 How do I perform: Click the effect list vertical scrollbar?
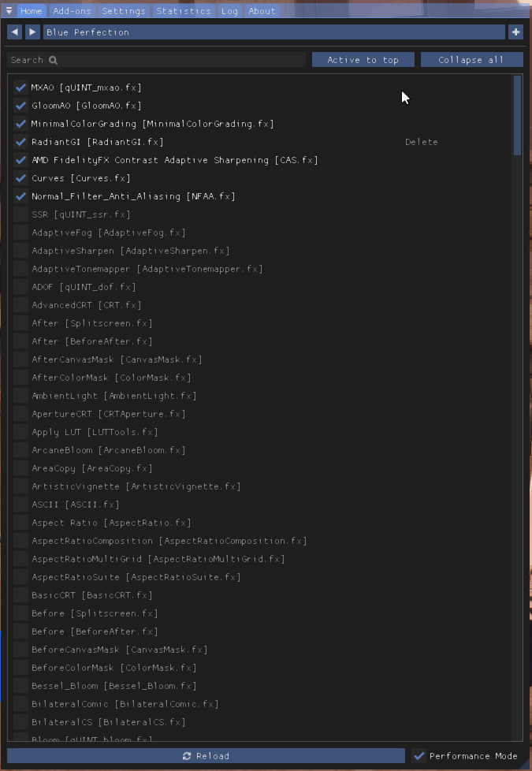point(517,115)
